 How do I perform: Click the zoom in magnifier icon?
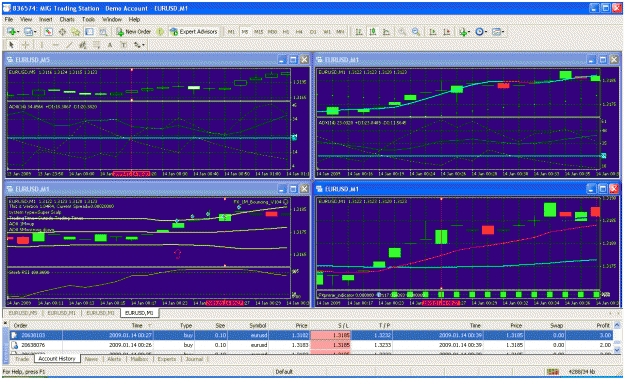pos(402,32)
